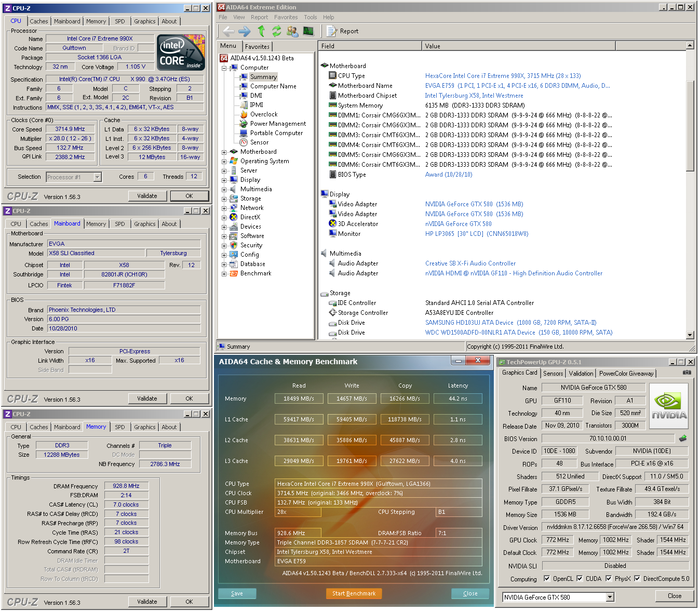Click Save in the benchmark window

pos(237,593)
